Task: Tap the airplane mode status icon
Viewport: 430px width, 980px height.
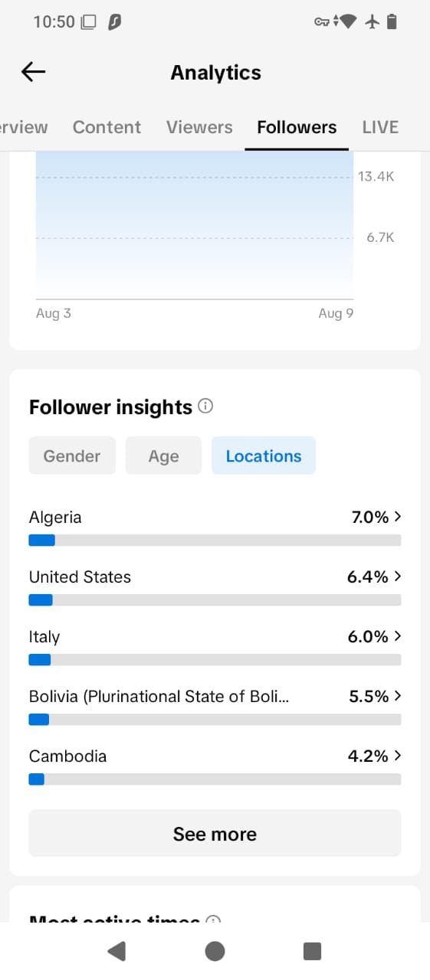Action: (x=373, y=21)
